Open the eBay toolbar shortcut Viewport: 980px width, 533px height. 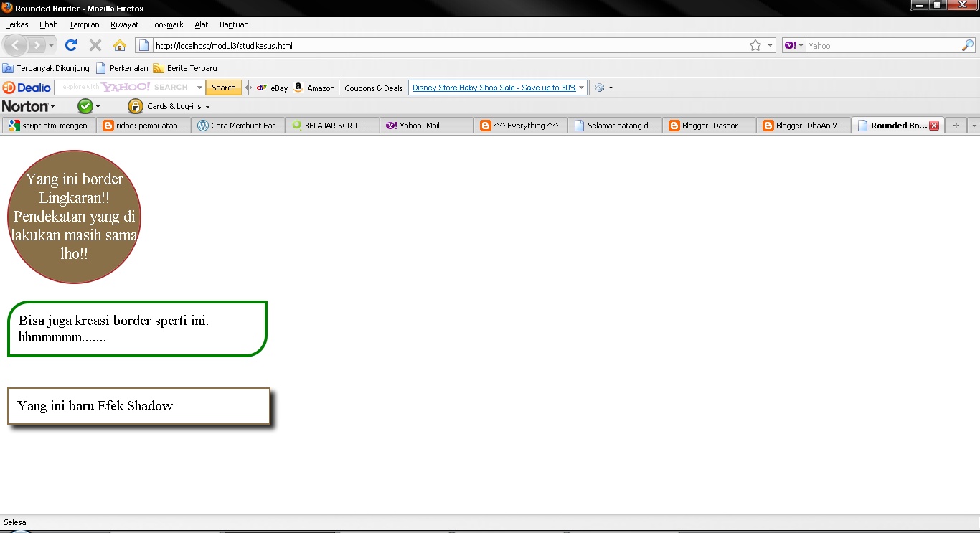[x=273, y=88]
